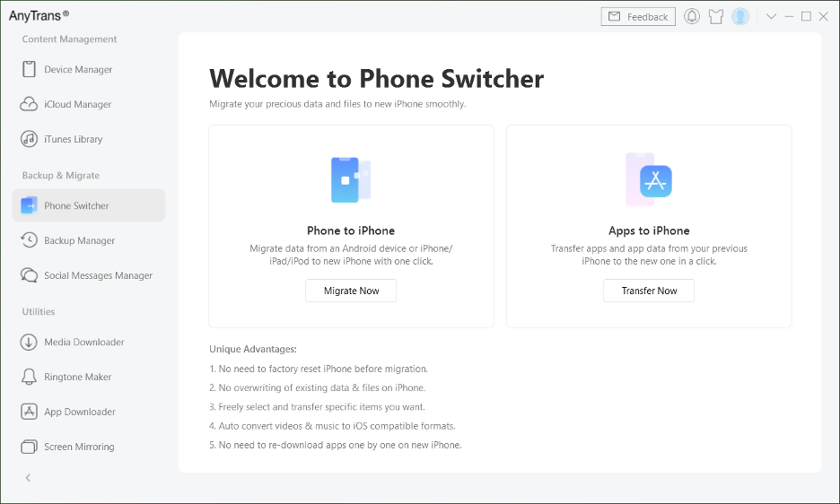Click 'Migrate data from an Android device' description

point(351,255)
